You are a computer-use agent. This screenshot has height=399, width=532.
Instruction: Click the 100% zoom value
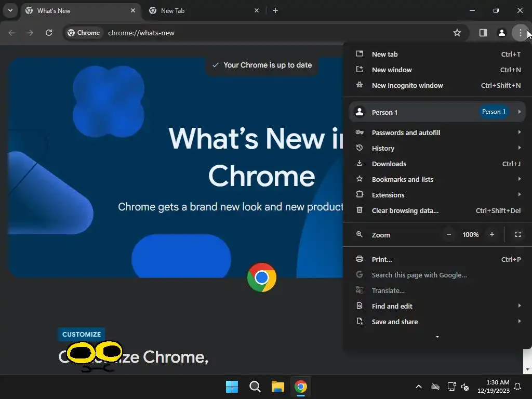(x=471, y=234)
